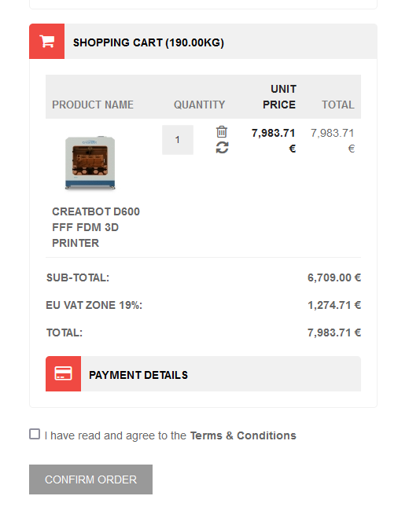Update quantity with the refresh arrows icon
Image resolution: width=420 pixels, height=518 pixels.
(222, 147)
